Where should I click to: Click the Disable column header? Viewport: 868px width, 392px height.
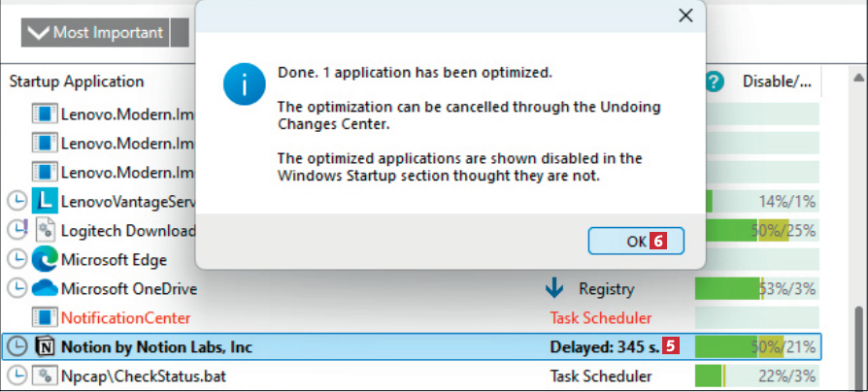(x=777, y=82)
